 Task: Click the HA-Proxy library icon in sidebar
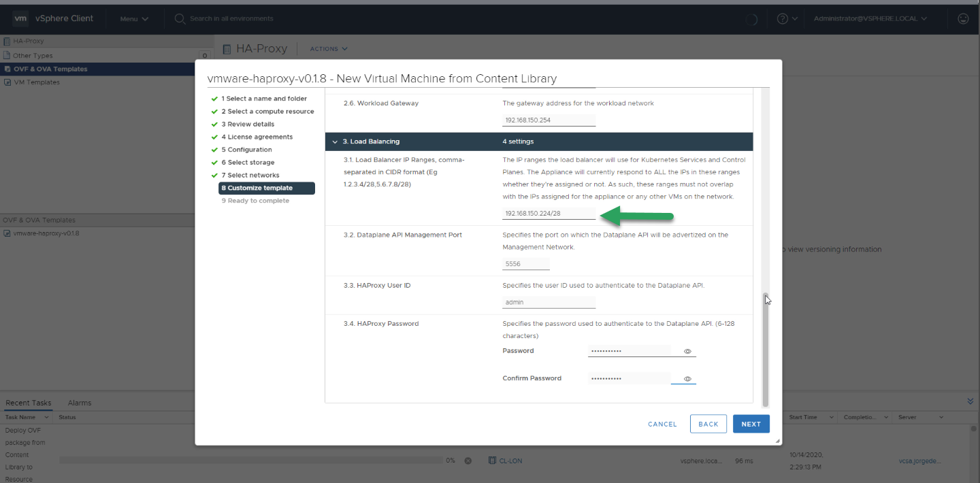click(x=7, y=41)
